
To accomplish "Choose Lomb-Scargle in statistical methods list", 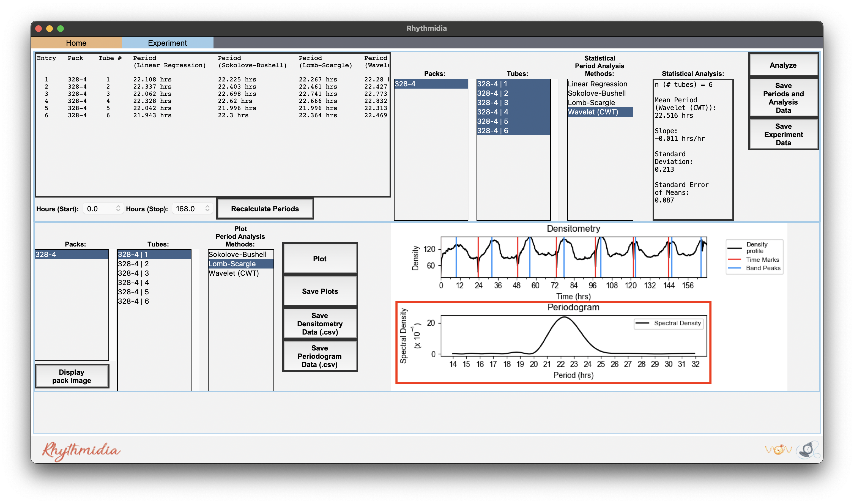I will [600, 102].
